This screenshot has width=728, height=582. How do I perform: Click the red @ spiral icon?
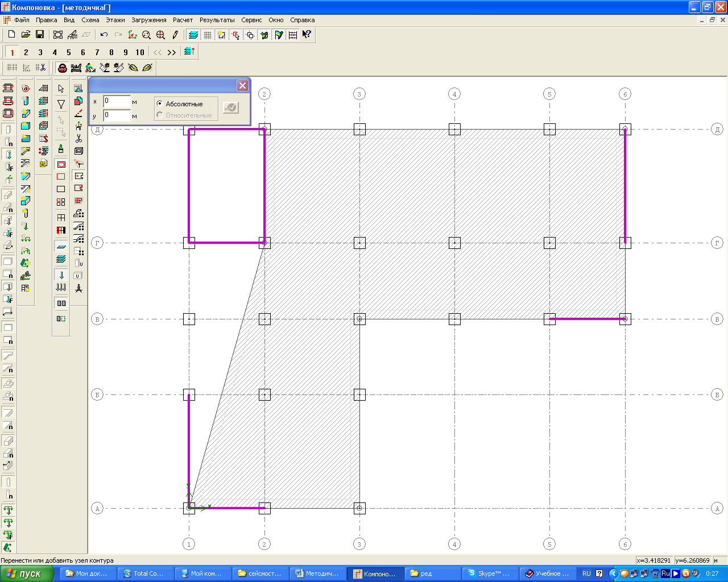[26, 88]
